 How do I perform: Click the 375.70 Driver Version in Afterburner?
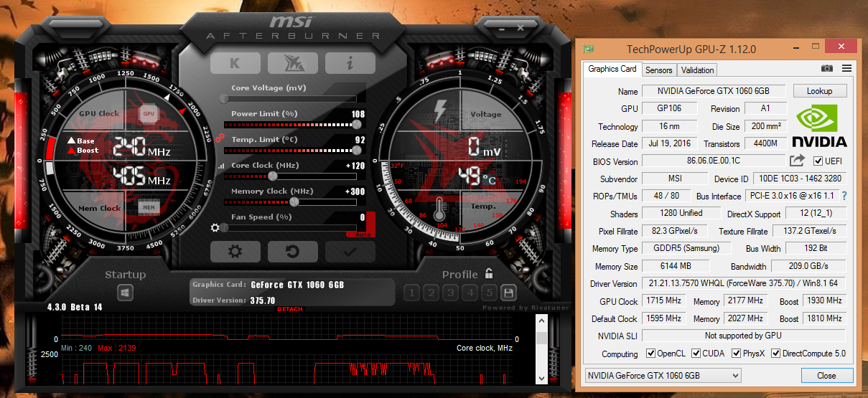point(263,300)
